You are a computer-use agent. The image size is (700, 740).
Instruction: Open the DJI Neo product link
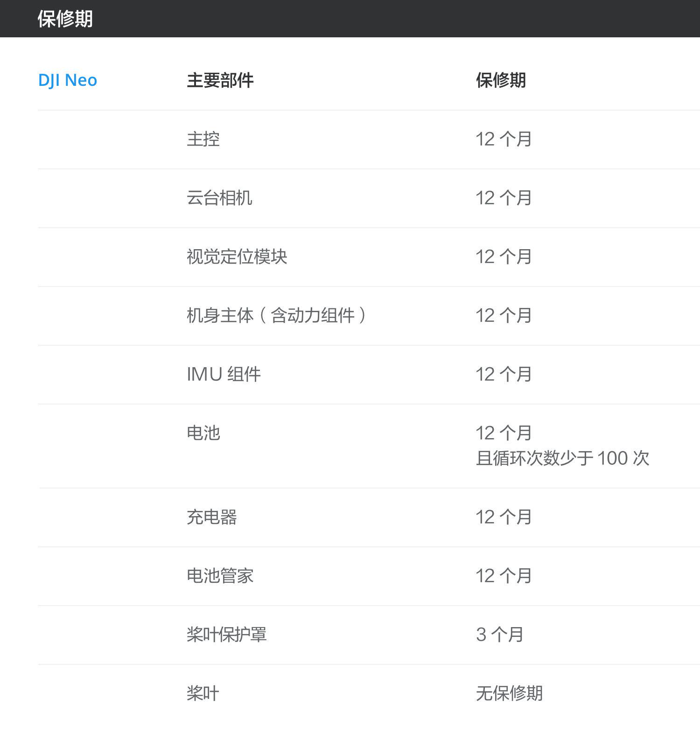[x=68, y=80]
